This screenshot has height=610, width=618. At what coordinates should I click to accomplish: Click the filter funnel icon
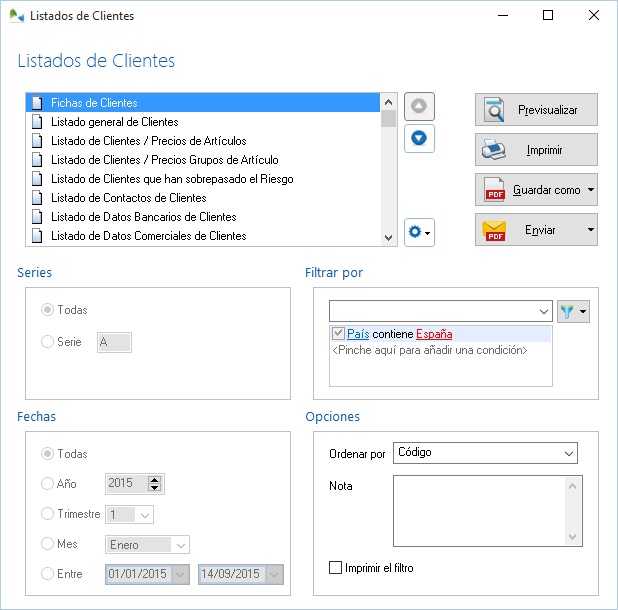tap(571, 311)
